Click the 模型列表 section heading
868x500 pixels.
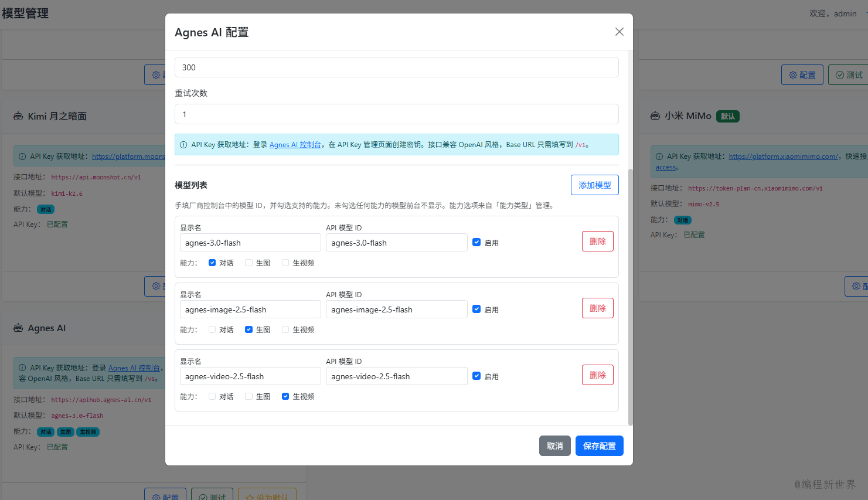pos(191,185)
